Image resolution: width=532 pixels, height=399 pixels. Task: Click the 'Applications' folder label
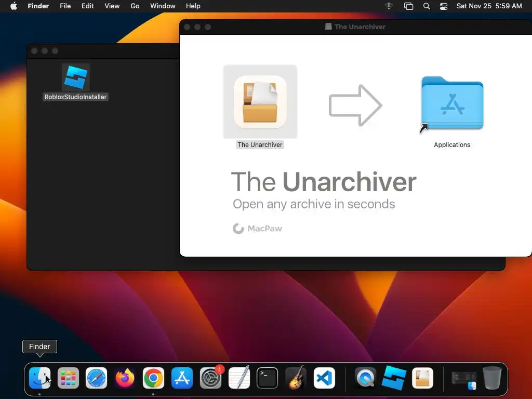[x=452, y=145]
